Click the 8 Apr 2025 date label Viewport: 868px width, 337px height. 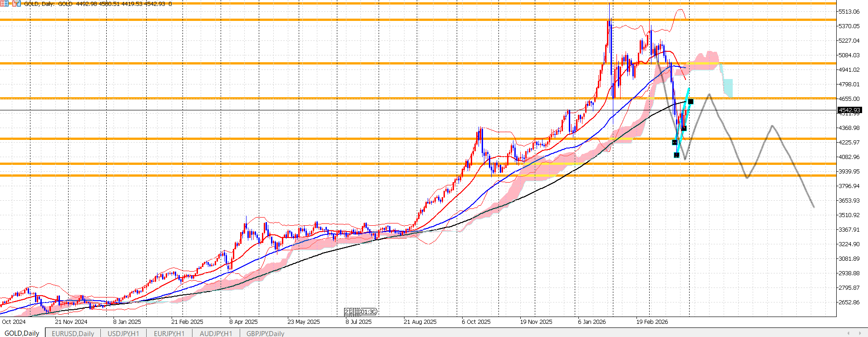tap(243, 322)
